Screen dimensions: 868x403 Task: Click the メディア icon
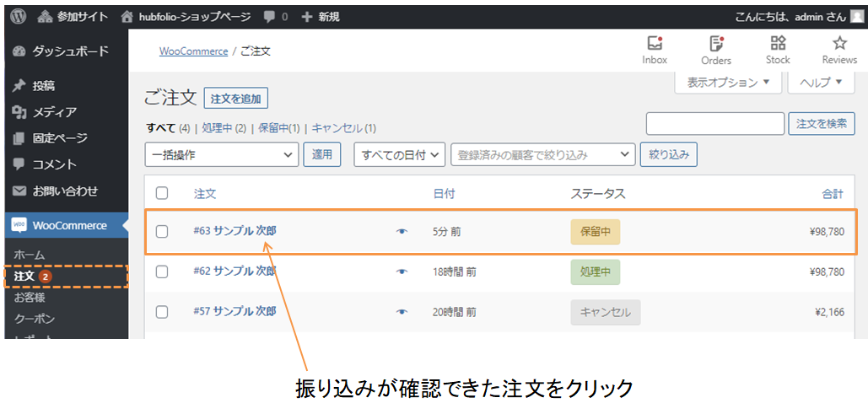(x=19, y=112)
